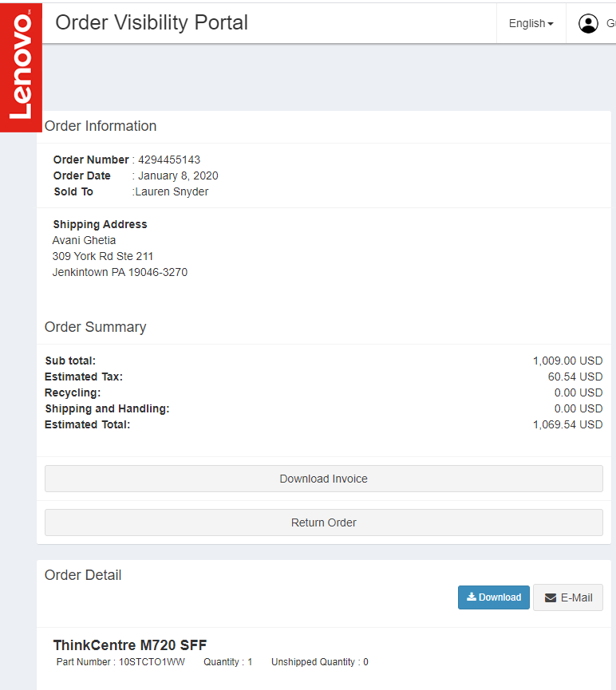
Task: Click the Order Information heading
Action: point(101,126)
